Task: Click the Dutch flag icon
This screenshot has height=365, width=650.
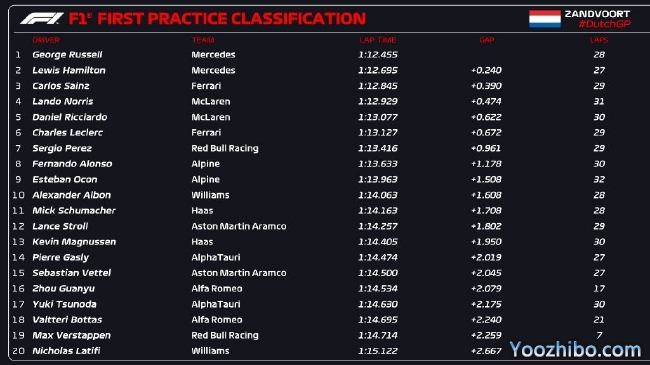Action: pyautogui.click(x=545, y=19)
